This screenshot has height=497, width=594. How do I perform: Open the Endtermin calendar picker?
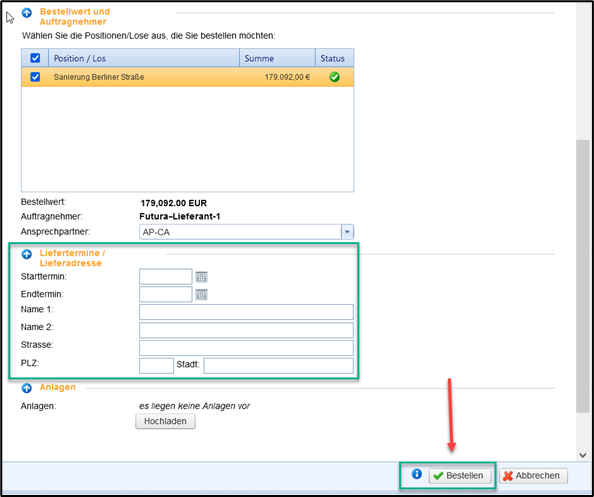click(x=202, y=294)
